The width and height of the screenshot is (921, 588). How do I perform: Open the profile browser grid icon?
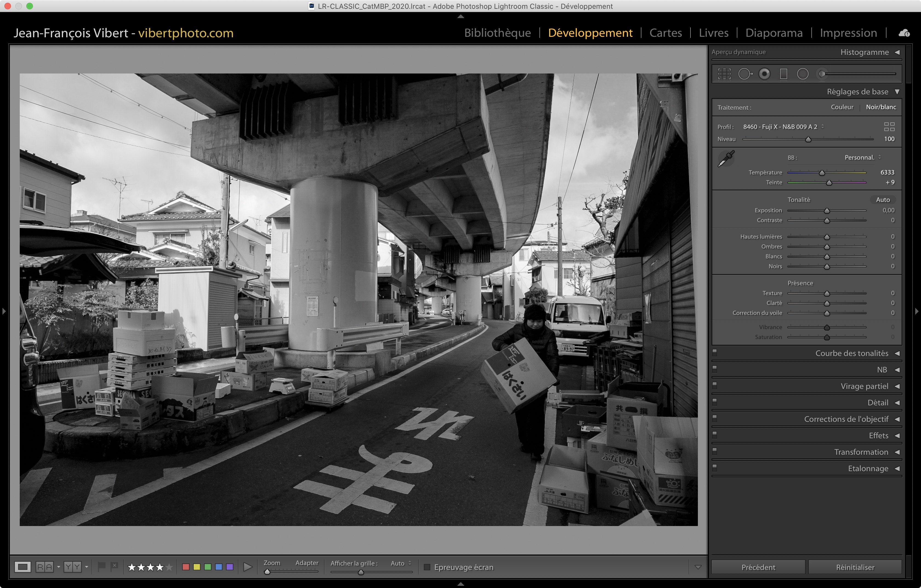889,127
